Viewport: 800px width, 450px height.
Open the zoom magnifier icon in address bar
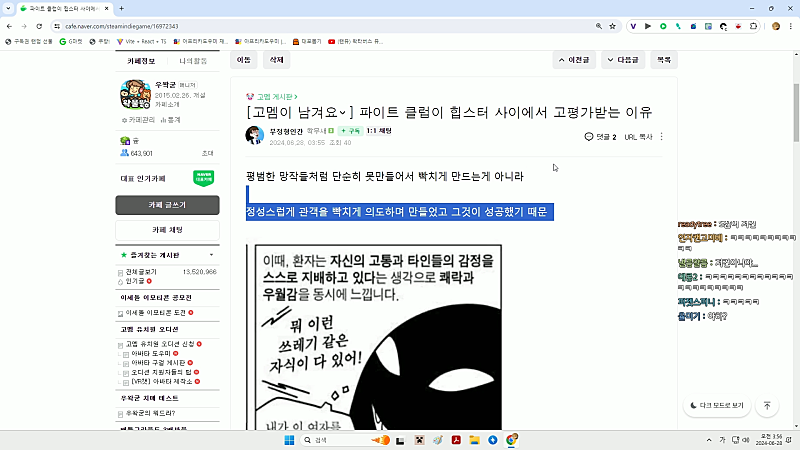point(598,26)
